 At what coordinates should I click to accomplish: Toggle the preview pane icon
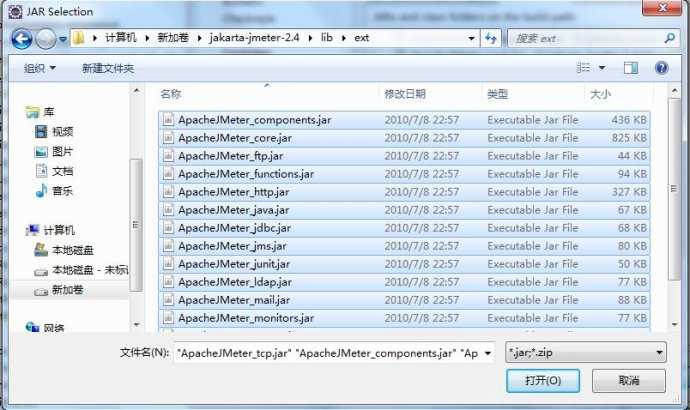coord(631,68)
